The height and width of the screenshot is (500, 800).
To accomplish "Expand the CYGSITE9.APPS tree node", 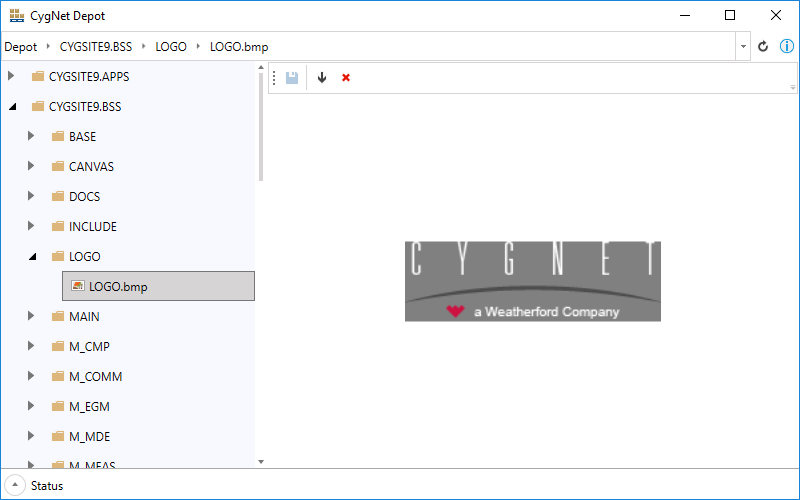I will (x=11, y=76).
